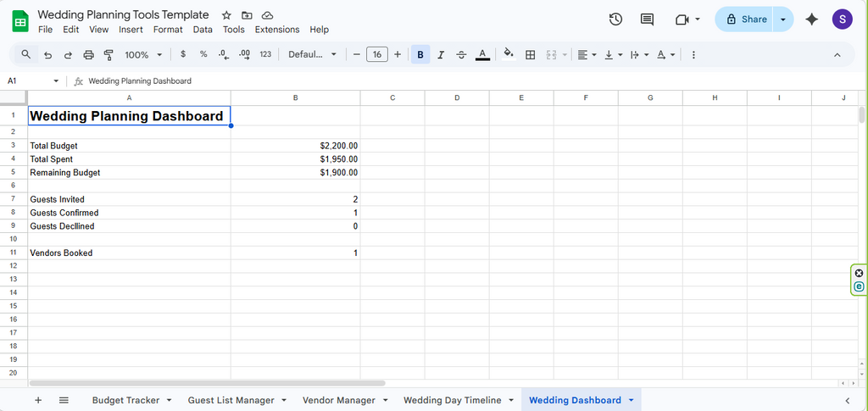This screenshot has height=411, width=868.
Task: Toggle italic formatting
Action: click(x=441, y=55)
